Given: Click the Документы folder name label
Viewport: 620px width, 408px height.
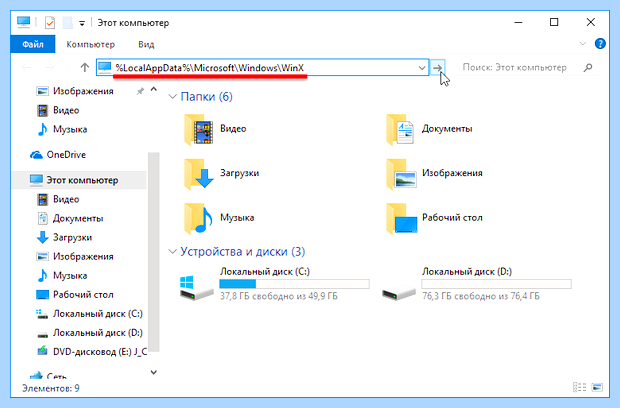Looking at the screenshot, I should [x=447, y=129].
